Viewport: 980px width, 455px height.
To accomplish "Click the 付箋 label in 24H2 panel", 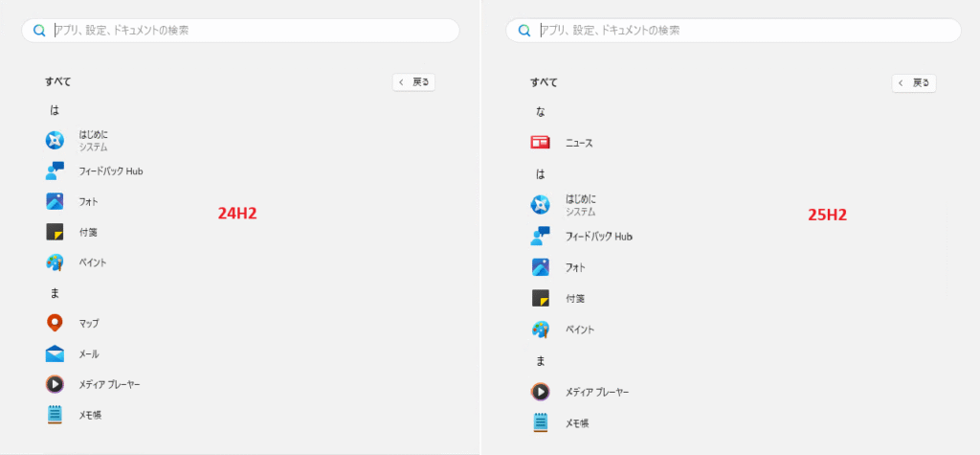I will tap(88, 232).
